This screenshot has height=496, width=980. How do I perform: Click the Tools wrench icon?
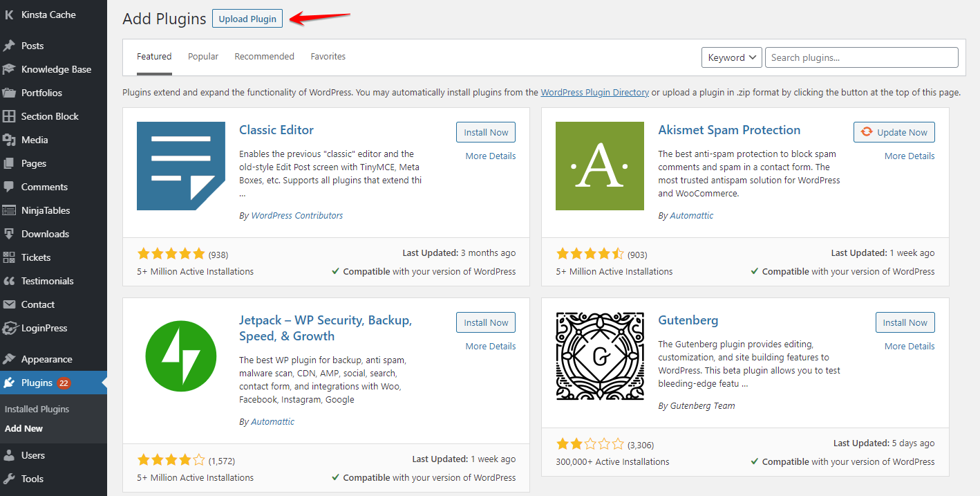click(x=9, y=479)
